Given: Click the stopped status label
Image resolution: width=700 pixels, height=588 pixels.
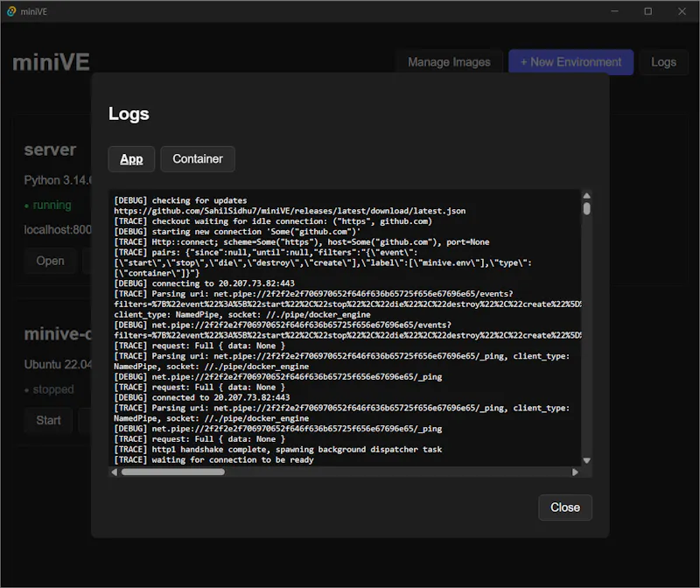Looking at the screenshot, I should (x=49, y=389).
